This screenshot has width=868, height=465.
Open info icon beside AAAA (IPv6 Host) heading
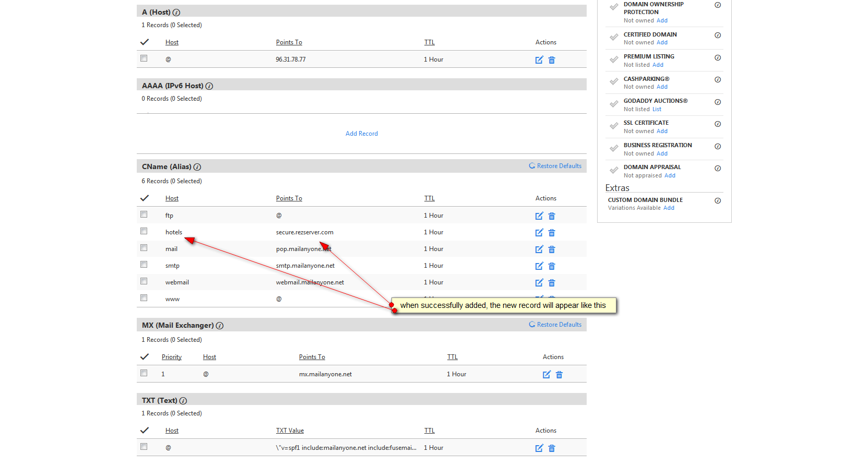209,86
